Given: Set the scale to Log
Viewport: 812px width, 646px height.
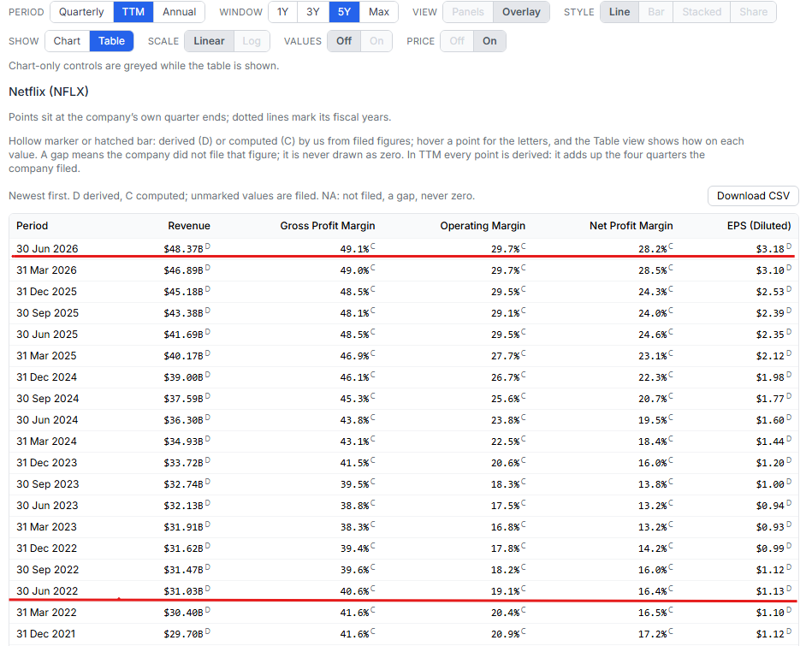Looking at the screenshot, I should pos(252,41).
